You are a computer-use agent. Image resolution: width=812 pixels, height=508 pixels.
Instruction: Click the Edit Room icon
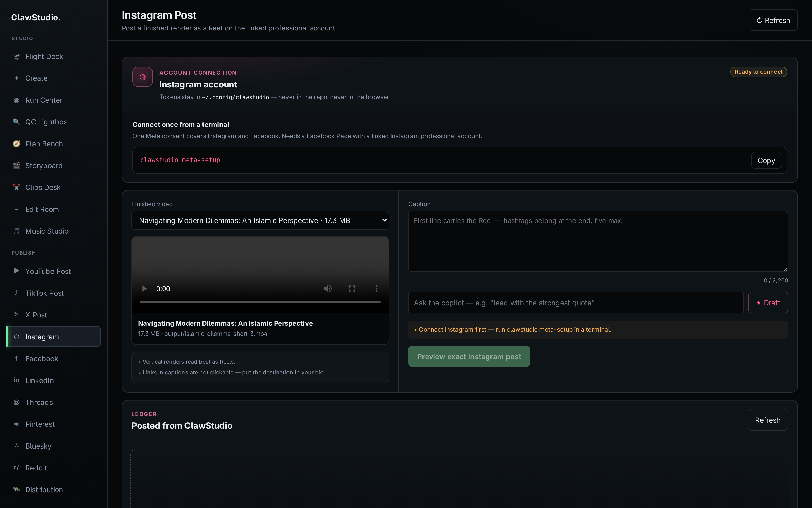pyautogui.click(x=16, y=209)
